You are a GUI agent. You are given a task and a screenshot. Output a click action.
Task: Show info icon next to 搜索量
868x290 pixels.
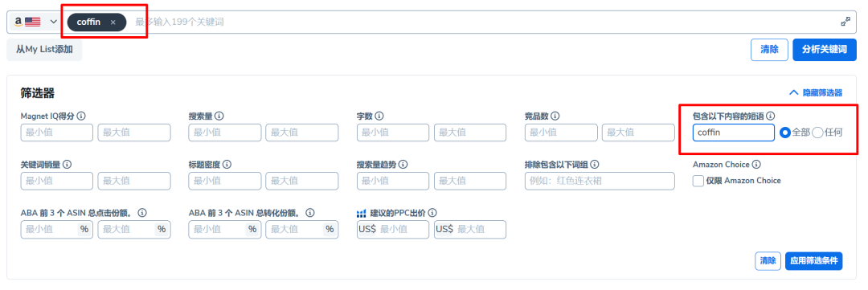point(219,116)
